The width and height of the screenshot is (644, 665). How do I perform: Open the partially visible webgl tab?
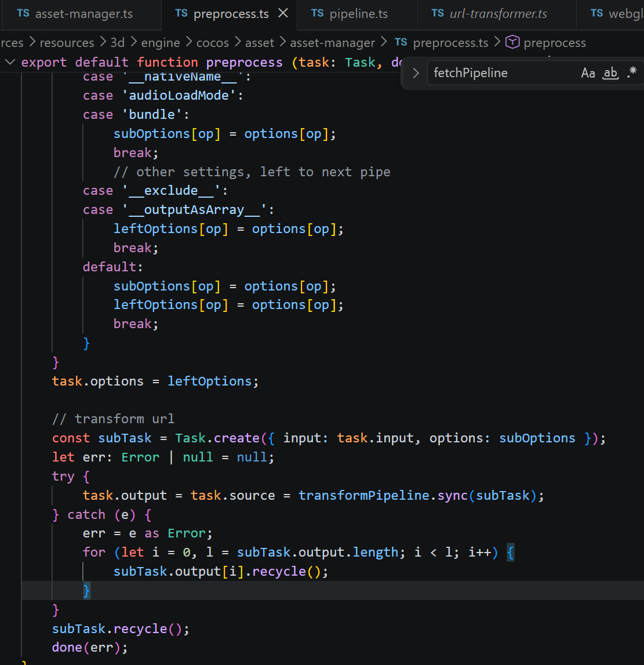click(610, 14)
